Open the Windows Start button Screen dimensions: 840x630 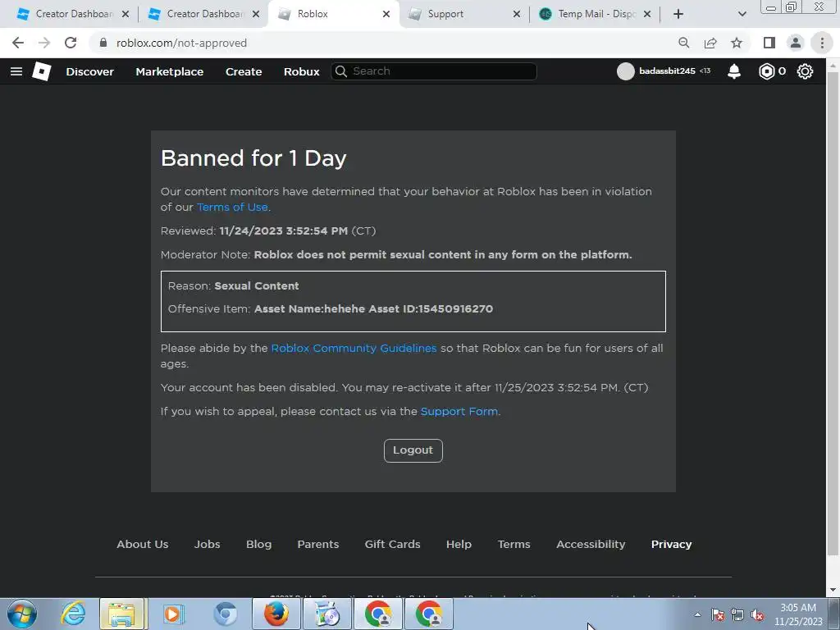tap(22, 614)
